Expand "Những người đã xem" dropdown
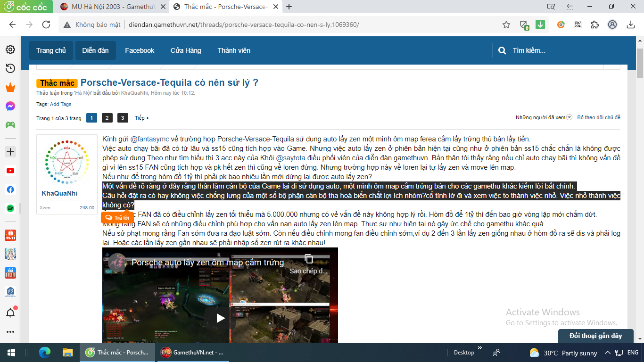 point(569,117)
